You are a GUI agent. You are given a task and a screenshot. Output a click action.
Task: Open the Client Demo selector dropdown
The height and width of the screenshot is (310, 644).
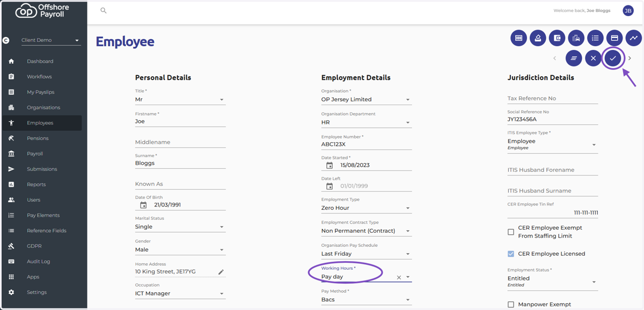coord(50,40)
